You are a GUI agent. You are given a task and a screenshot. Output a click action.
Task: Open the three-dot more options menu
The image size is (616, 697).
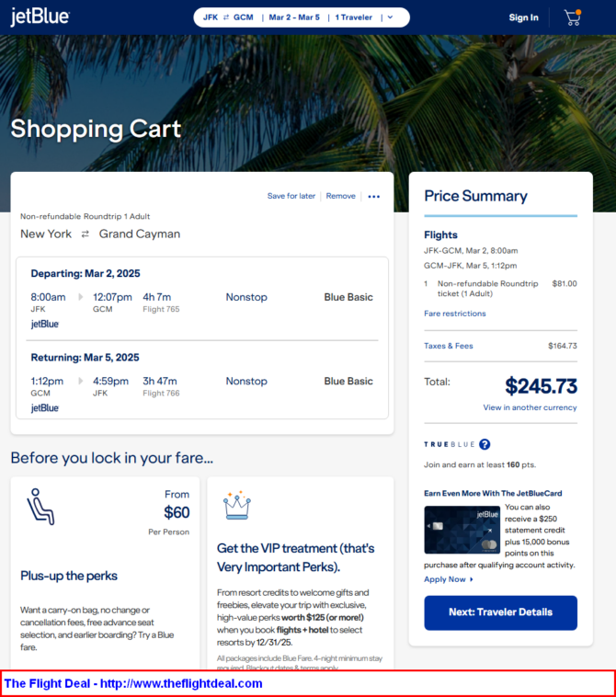(x=373, y=196)
